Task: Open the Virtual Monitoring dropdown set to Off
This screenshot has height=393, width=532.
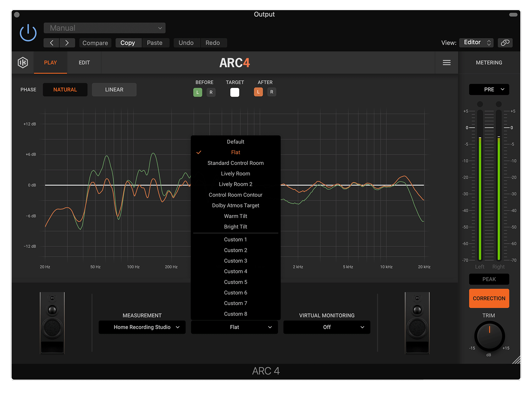Action: [326, 327]
